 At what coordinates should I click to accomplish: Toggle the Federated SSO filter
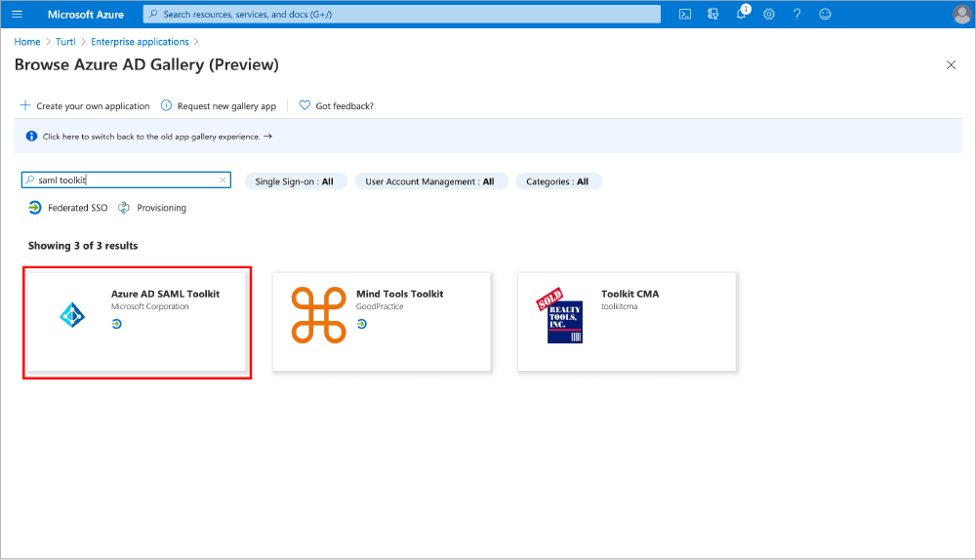(68, 208)
